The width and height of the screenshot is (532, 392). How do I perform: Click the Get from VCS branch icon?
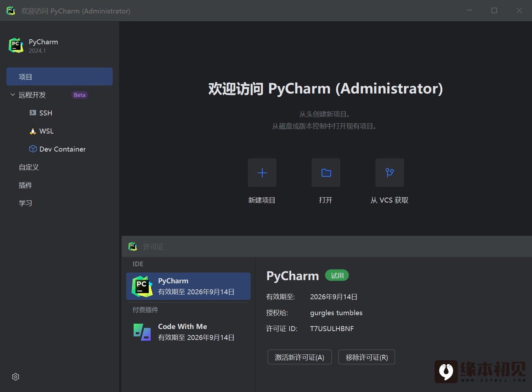pos(390,172)
